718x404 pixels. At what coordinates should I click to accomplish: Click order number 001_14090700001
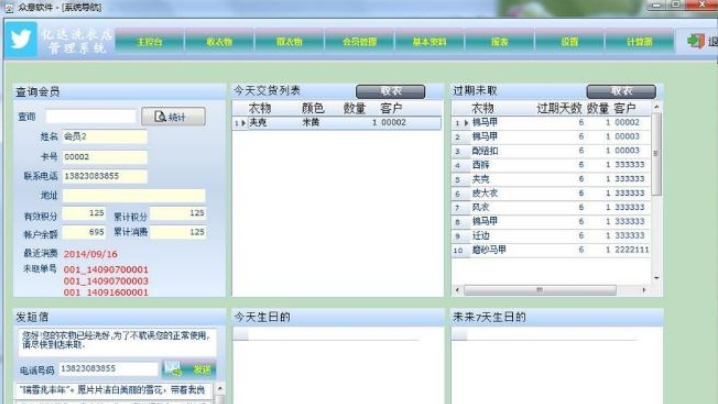(106, 269)
